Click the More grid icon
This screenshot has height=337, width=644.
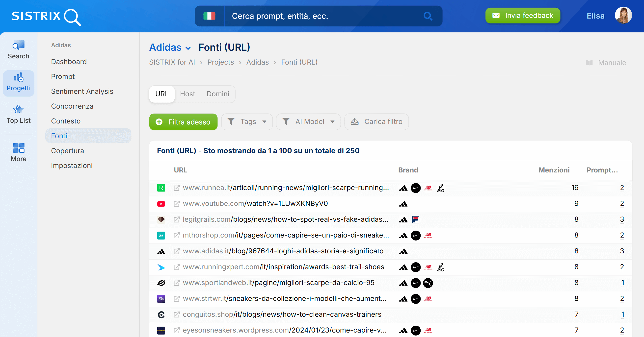click(x=18, y=148)
